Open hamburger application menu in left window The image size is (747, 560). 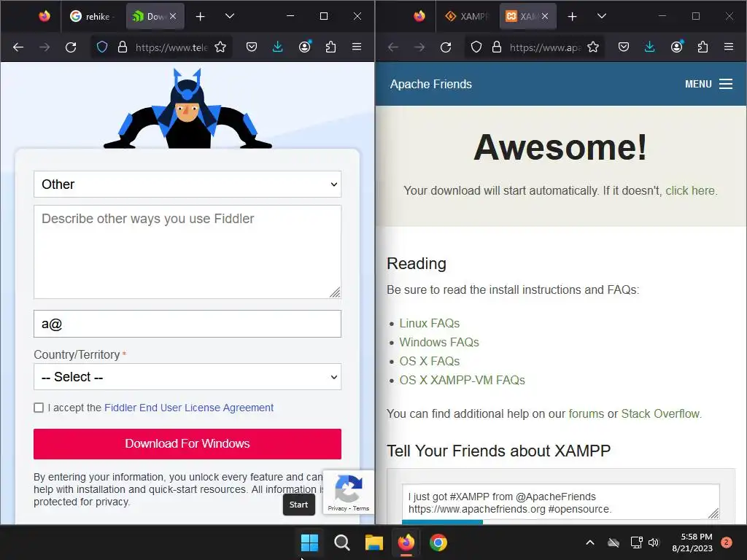(356, 47)
